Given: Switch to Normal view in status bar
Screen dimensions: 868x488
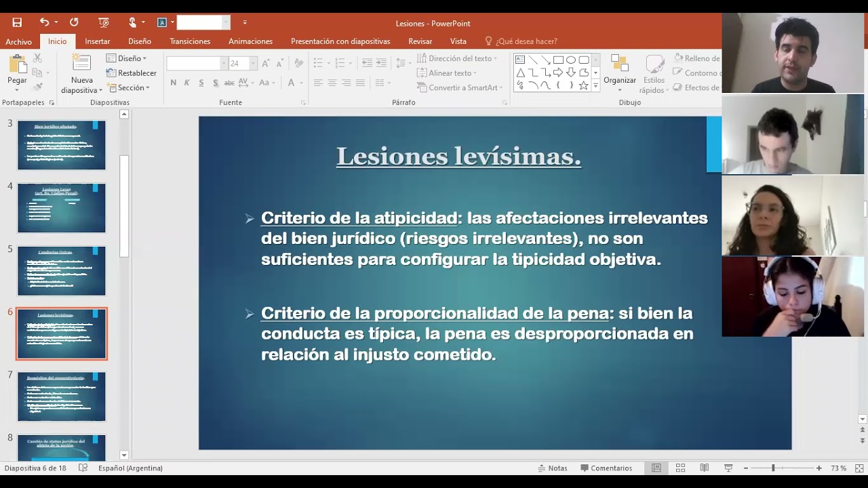Looking at the screenshot, I should (x=656, y=468).
